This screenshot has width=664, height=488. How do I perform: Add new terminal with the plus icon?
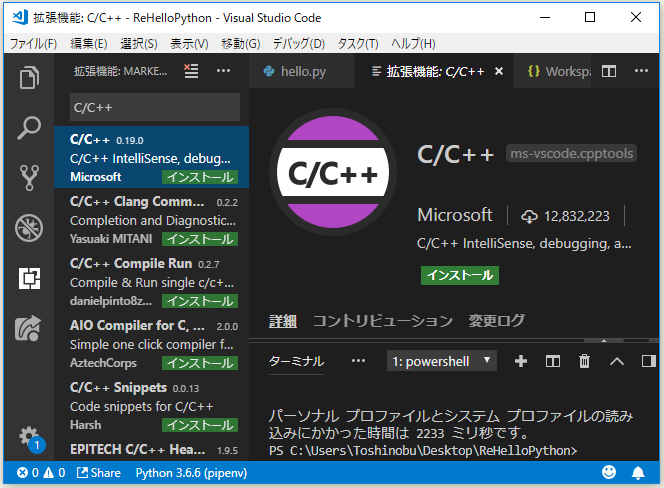pyautogui.click(x=521, y=361)
